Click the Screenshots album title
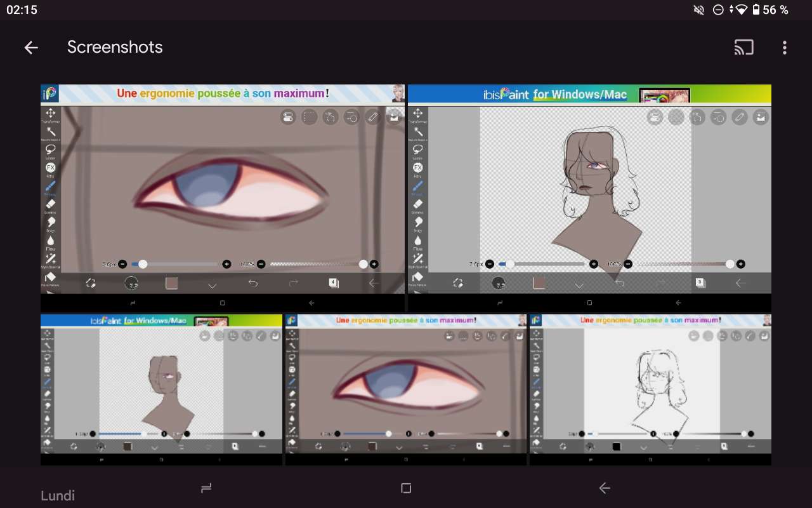The height and width of the screenshot is (508, 812). pos(115,47)
